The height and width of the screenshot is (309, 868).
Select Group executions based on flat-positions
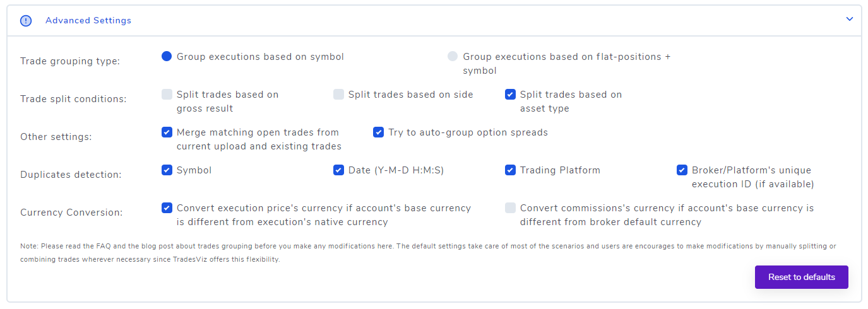click(x=452, y=56)
